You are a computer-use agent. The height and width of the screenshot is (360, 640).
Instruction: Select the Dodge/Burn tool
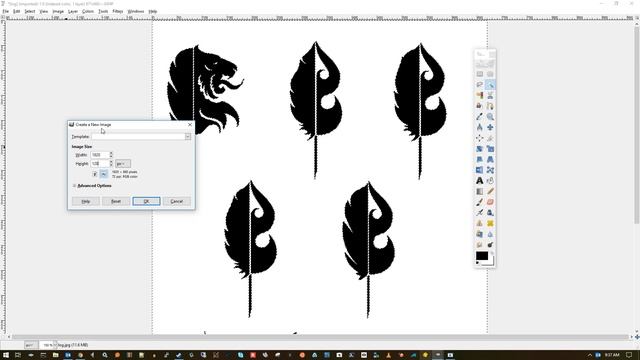(490, 244)
